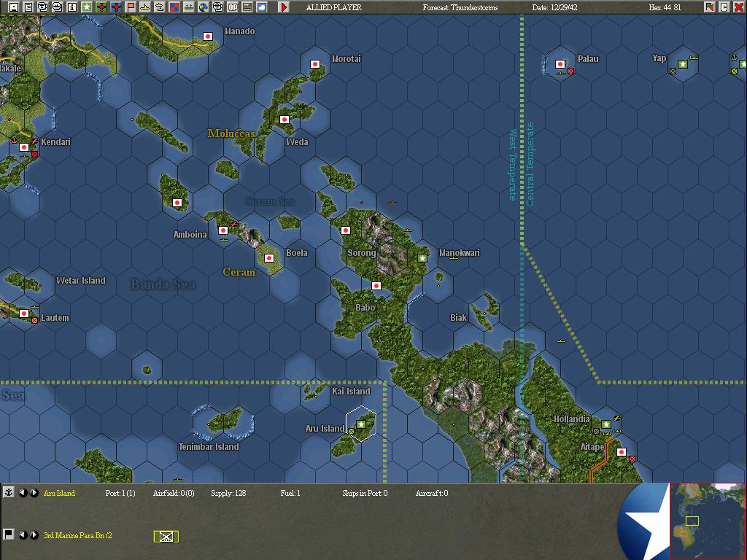The width and height of the screenshot is (747, 560).
Task: Click the 'Ships in Port: 0' text
Action: click(365, 493)
